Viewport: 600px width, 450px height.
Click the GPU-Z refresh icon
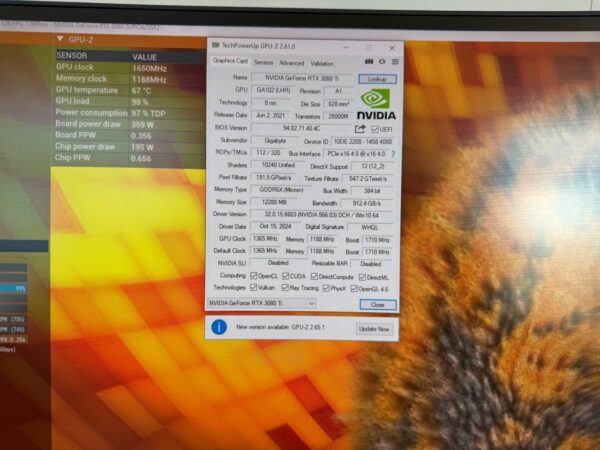pyautogui.click(x=382, y=62)
